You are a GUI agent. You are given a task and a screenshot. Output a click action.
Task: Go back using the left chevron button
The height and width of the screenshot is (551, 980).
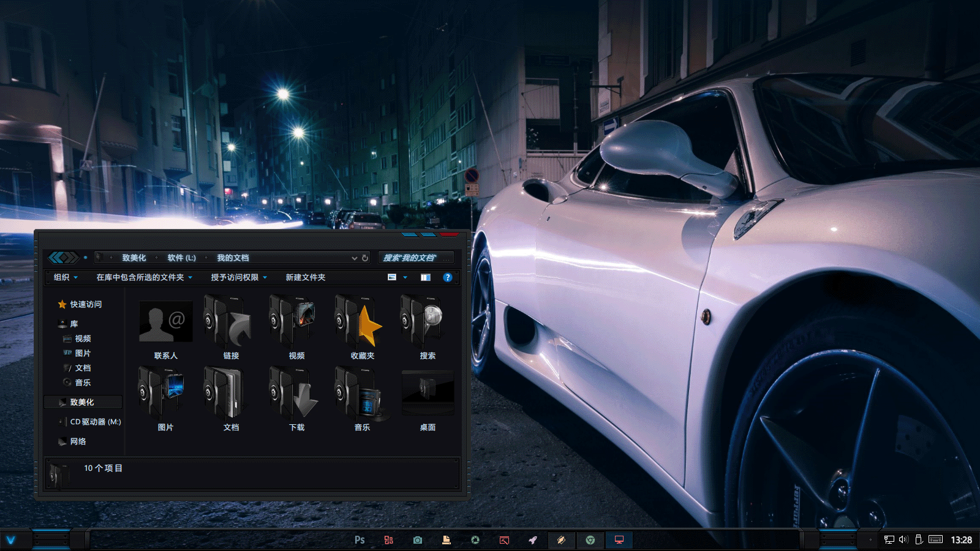pos(56,258)
